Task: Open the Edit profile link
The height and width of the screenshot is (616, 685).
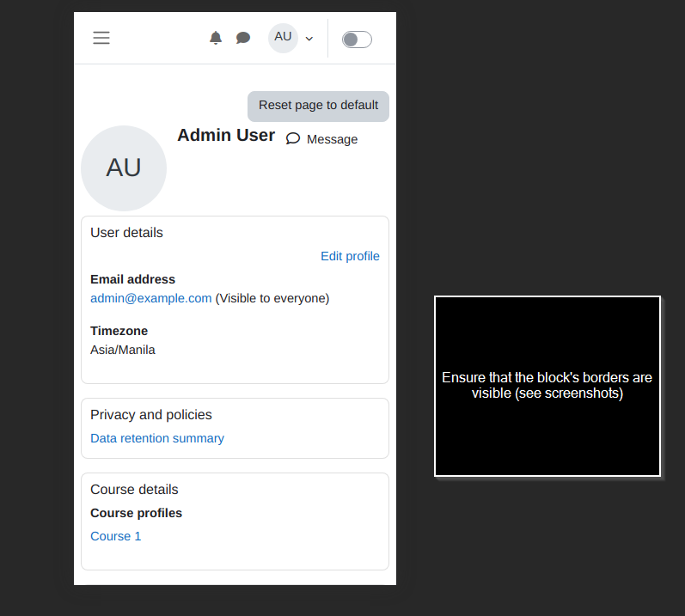Action: (350, 256)
